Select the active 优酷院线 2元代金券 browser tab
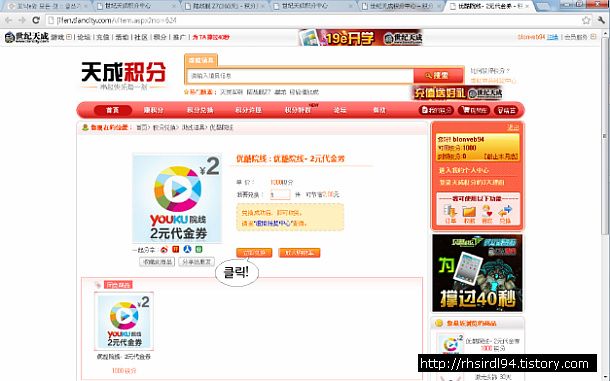 (x=489, y=6)
